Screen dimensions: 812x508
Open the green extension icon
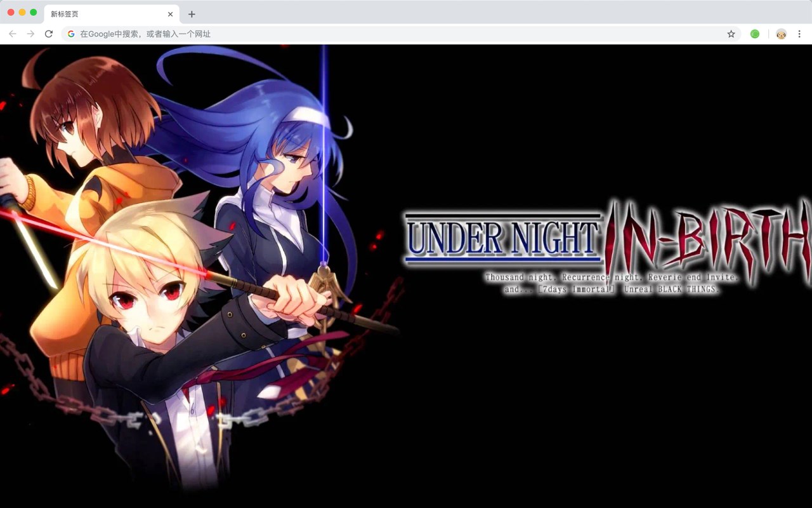click(x=755, y=34)
